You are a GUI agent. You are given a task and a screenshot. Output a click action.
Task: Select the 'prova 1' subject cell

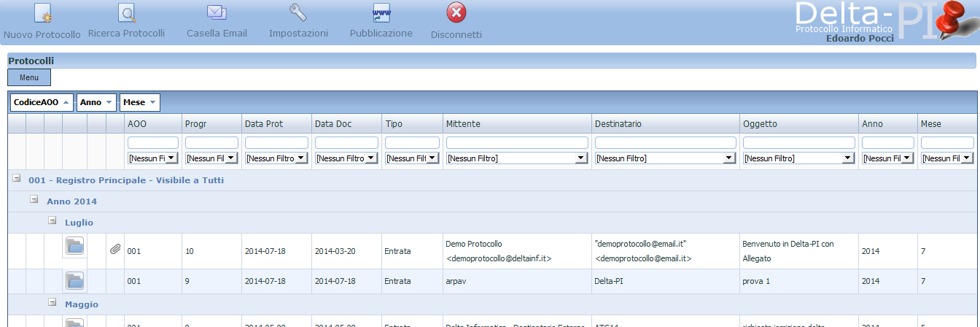click(x=798, y=281)
